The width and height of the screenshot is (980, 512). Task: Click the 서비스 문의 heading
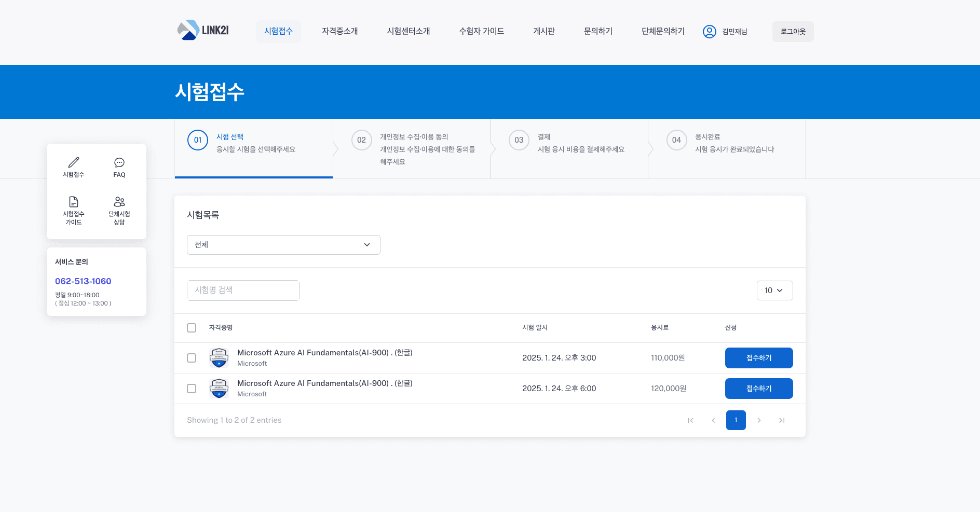coord(72,262)
